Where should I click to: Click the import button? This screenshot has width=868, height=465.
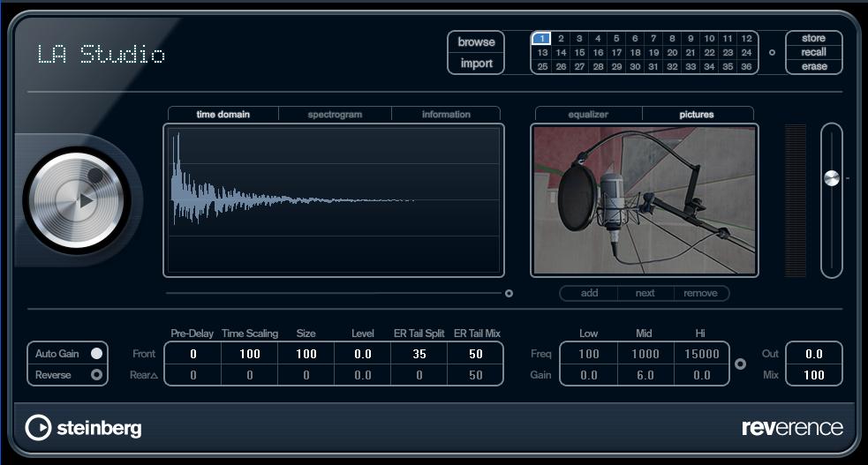pos(476,64)
